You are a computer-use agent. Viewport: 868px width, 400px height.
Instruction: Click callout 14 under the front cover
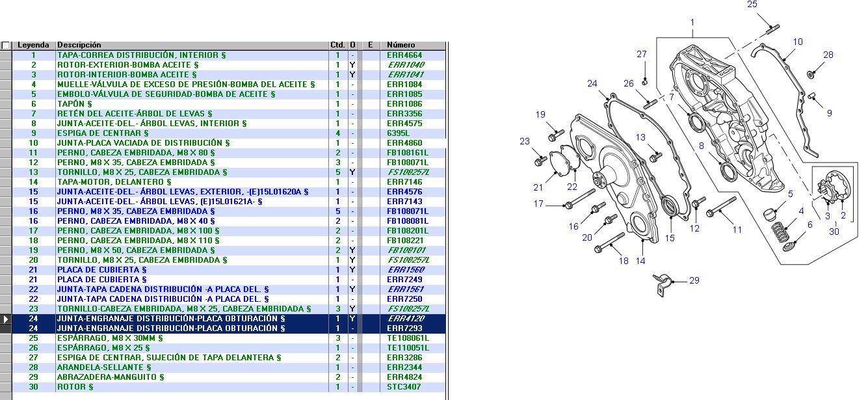(x=640, y=261)
